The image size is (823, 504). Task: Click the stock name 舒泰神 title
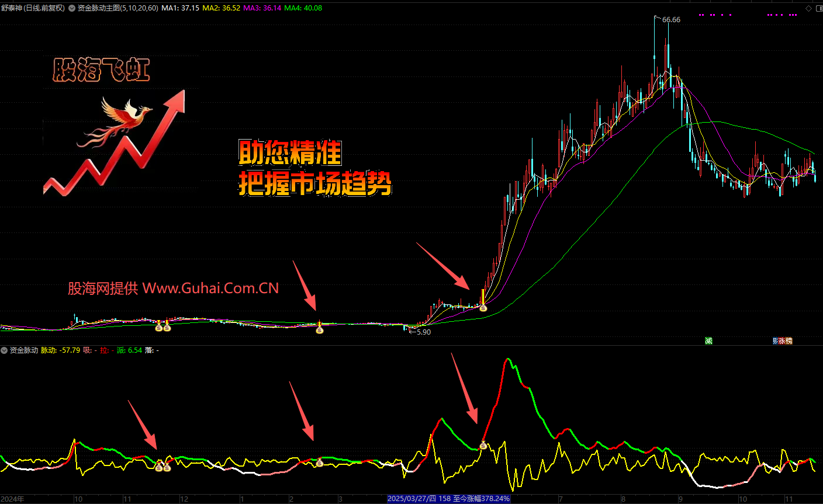coord(13,8)
